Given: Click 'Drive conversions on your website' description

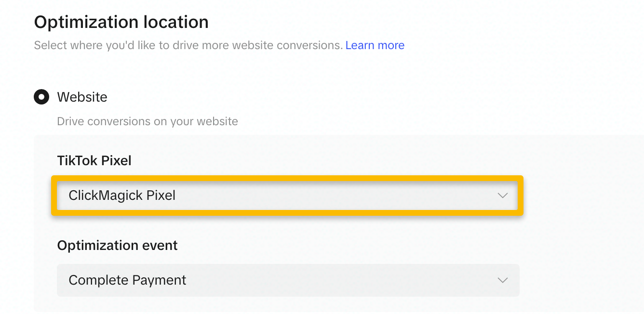Looking at the screenshot, I should pyautogui.click(x=147, y=121).
